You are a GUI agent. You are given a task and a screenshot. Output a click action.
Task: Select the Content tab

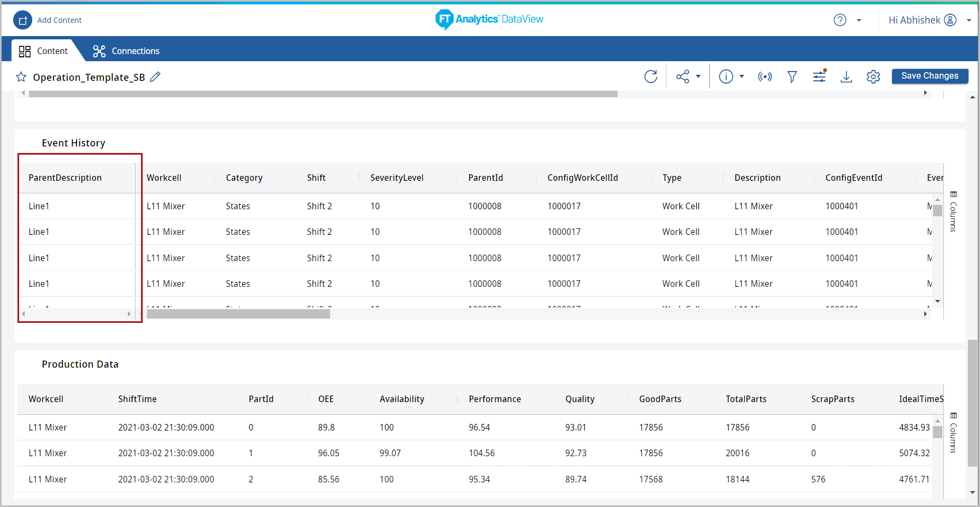[x=44, y=51]
